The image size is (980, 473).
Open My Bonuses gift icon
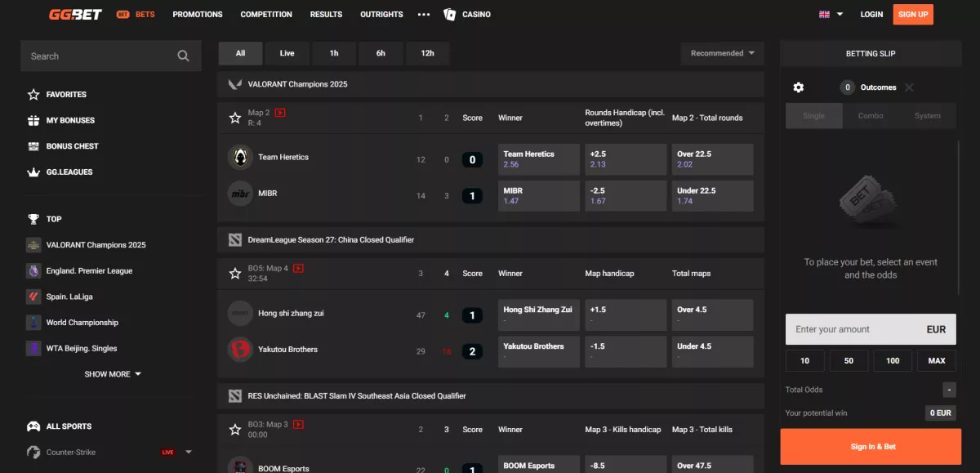(x=33, y=120)
